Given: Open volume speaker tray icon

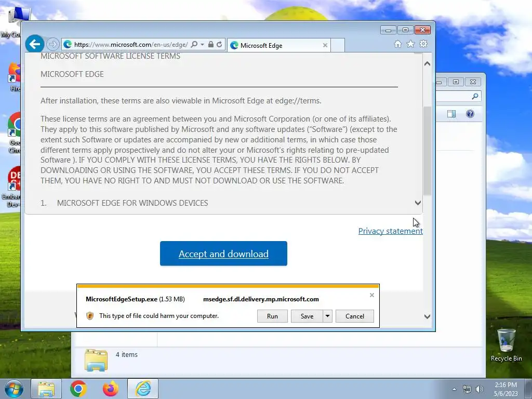Looking at the screenshot, I should [480, 389].
